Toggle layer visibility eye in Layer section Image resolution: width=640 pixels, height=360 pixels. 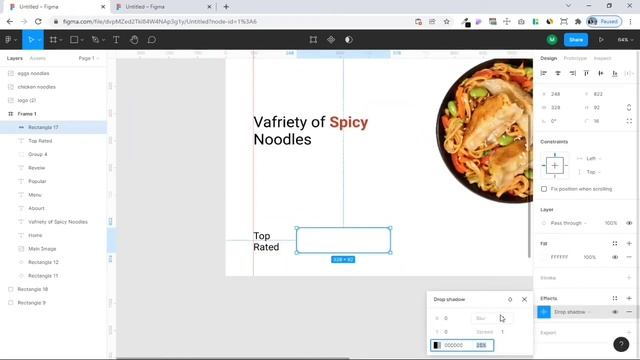click(x=629, y=223)
